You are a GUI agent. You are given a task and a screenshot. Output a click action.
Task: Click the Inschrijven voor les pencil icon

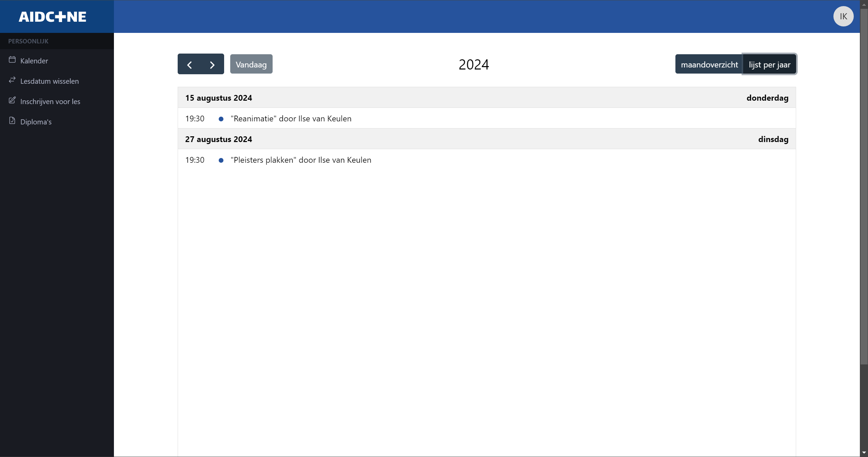tap(12, 100)
